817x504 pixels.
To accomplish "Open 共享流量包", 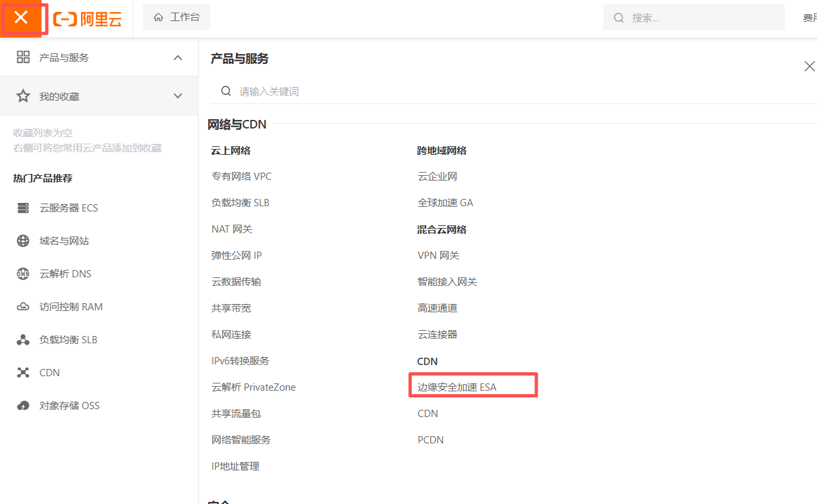I will point(236,414).
